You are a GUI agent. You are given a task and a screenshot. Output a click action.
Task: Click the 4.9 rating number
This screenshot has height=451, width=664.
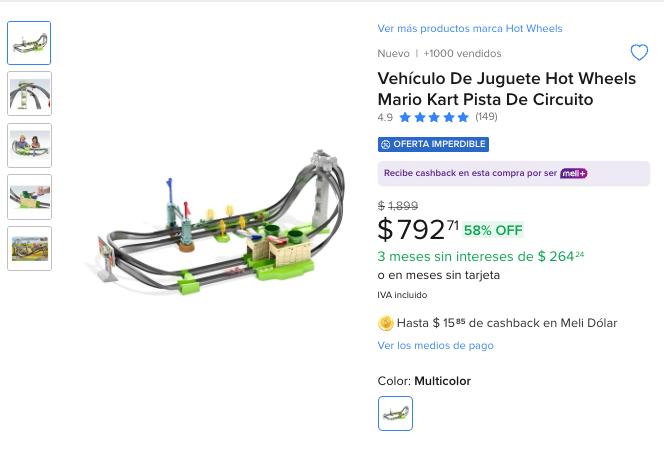385,117
